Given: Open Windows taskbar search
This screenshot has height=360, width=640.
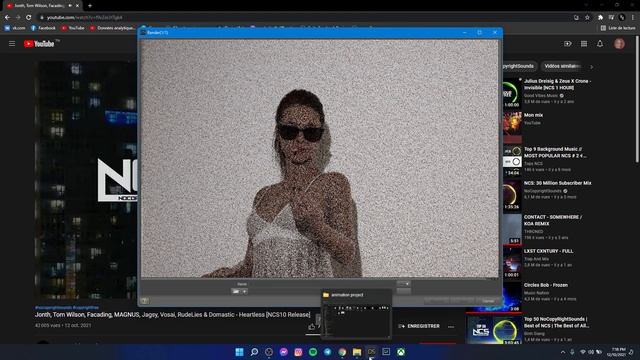Looking at the screenshot, I should pos(254,352).
